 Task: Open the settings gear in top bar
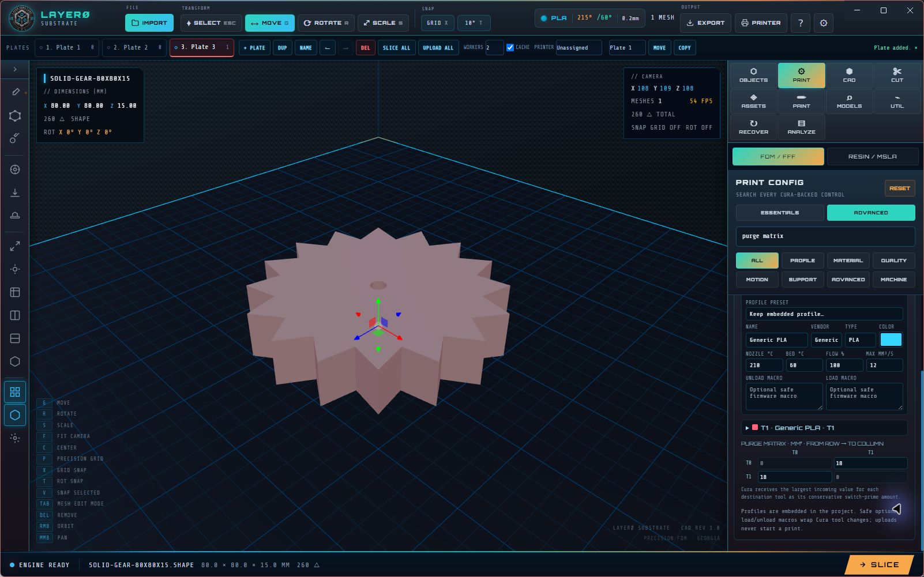coord(824,23)
